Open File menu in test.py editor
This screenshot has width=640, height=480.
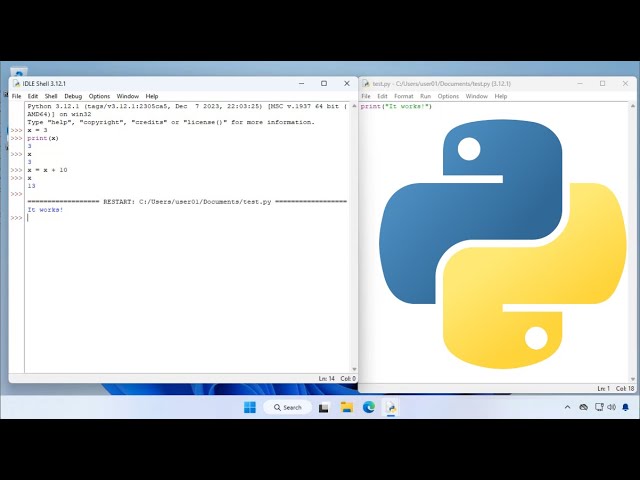click(x=366, y=96)
